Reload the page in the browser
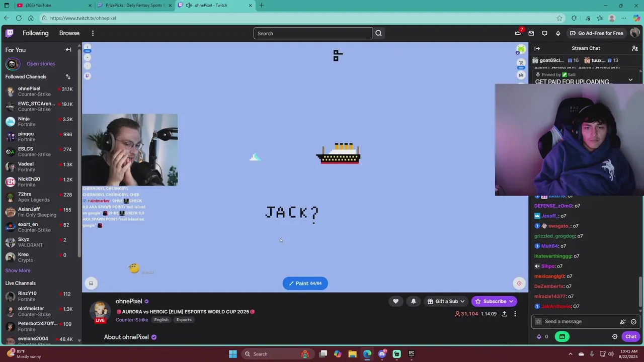The image size is (644, 362). pos(19,18)
